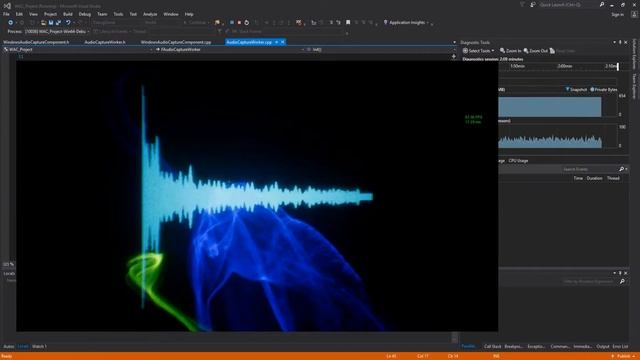Click the Quick Launch search magnifier
The width and height of the screenshot is (640, 360).
click(602, 4)
